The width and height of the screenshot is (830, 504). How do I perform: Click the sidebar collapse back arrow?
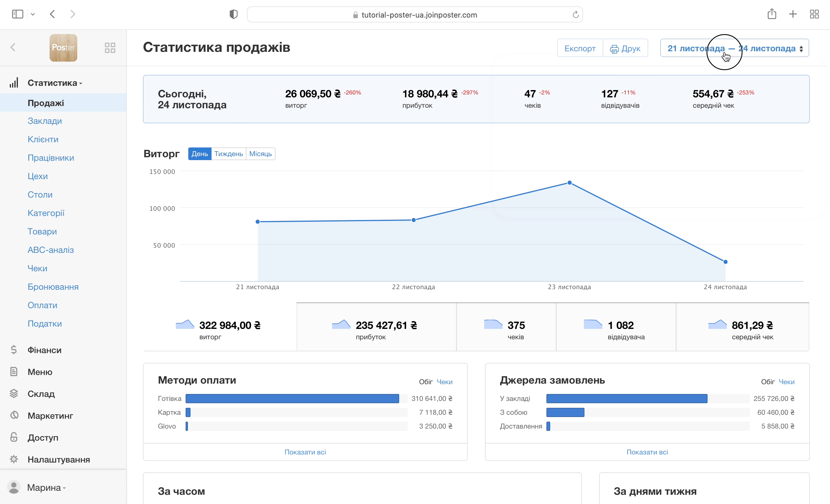pos(13,48)
